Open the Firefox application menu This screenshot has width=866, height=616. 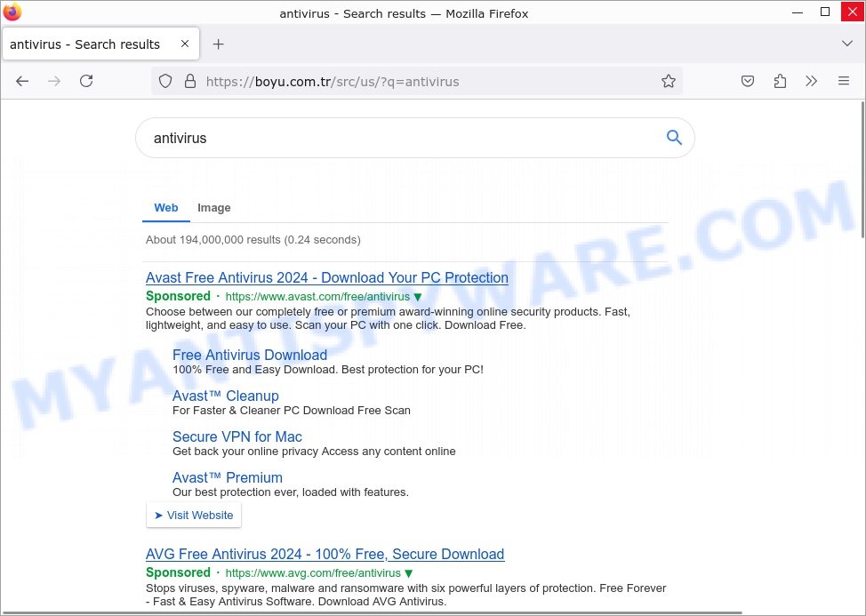click(844, 81)
